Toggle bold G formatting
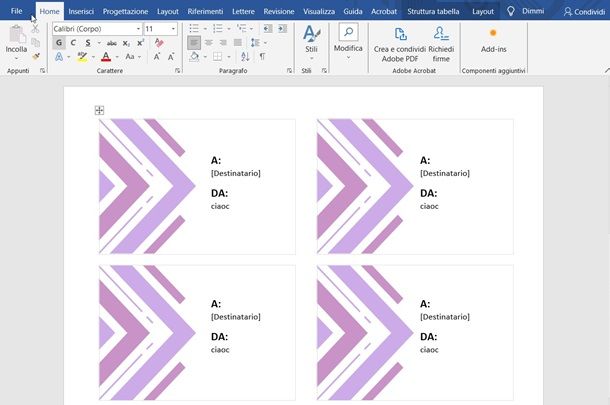 pyautogui.click(x=59, y=43)
